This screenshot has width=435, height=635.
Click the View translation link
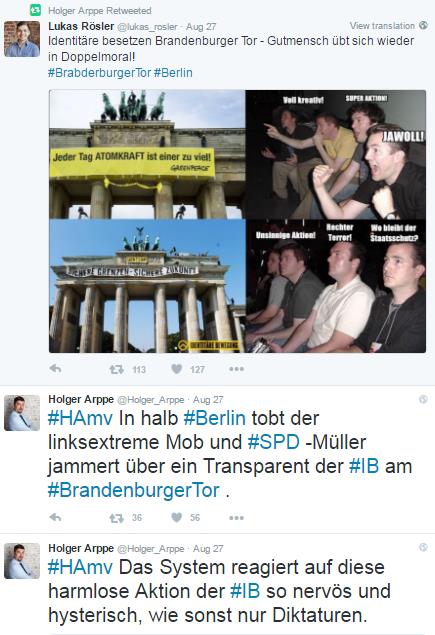382,26
